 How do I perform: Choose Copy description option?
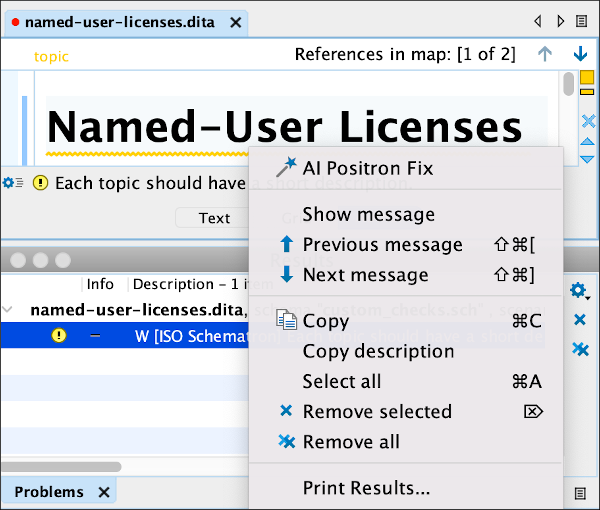tap(378, 351)
